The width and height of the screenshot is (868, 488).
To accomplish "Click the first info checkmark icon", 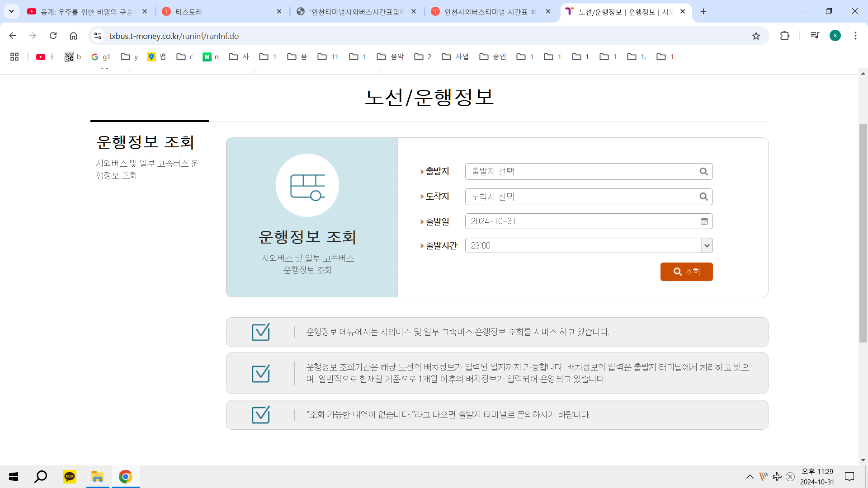I will [x=261, y=332].
